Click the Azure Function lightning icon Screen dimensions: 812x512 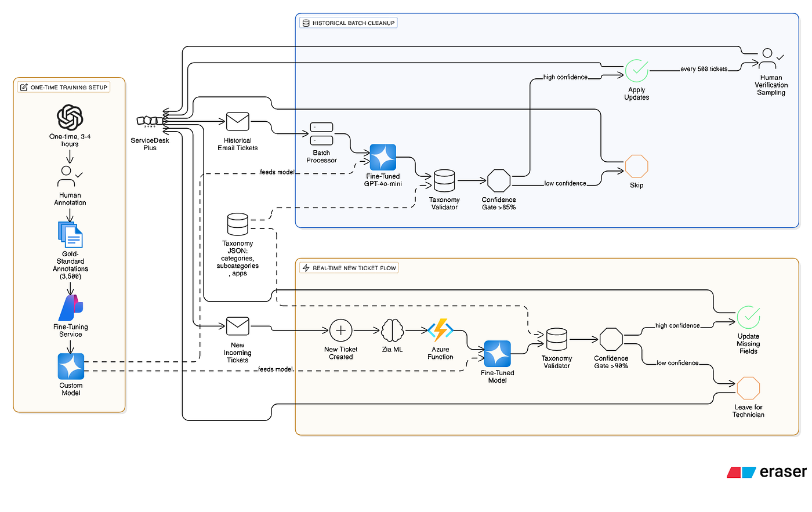[441, 330]
